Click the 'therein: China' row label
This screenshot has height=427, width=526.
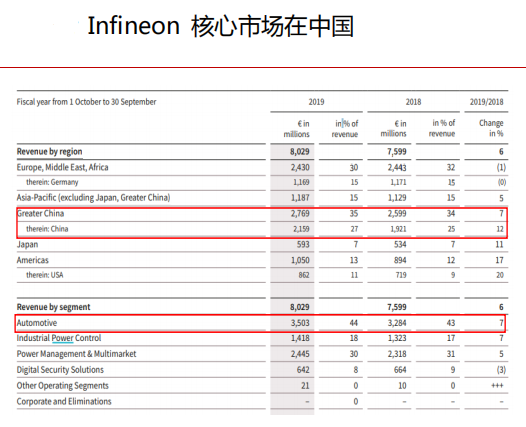coord(47,229)
